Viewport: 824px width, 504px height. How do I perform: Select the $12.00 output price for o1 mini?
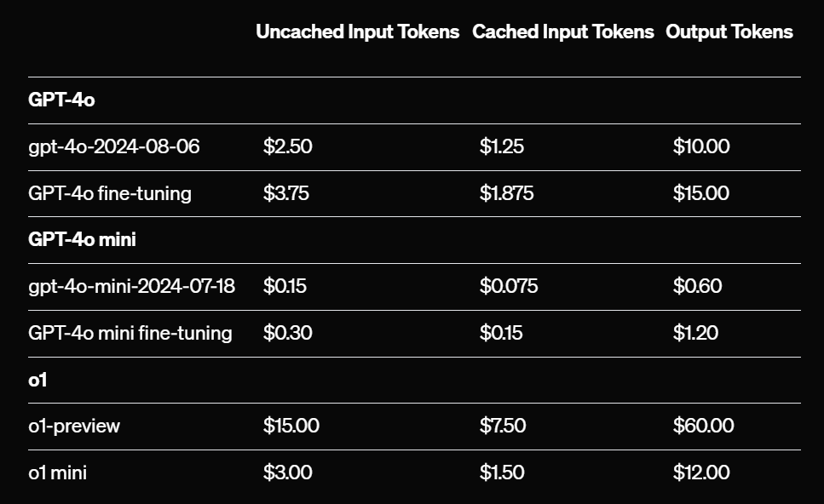pos(701,472)
